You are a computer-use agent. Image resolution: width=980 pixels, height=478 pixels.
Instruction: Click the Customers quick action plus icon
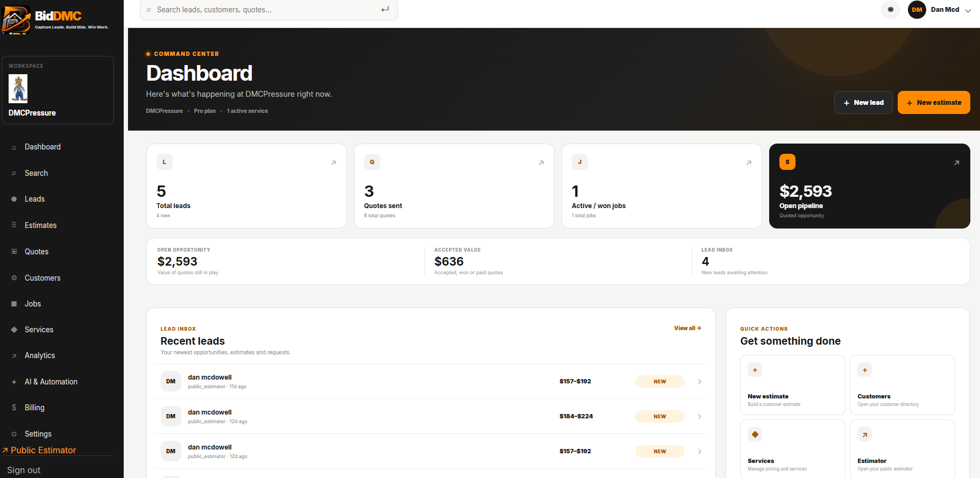[x=865, y=370]
